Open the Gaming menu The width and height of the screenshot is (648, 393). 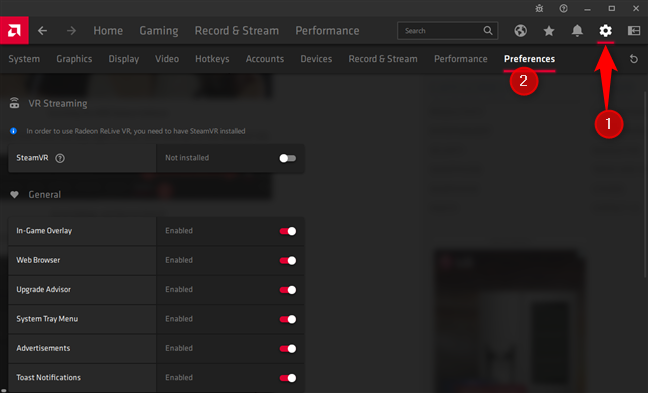pyautogui.click(x=159, y=31)
